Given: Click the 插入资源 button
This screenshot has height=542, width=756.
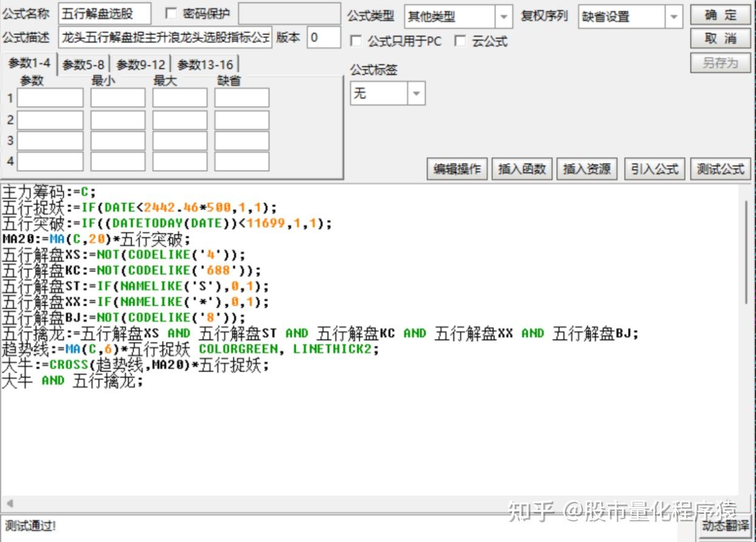Looking at the screenshot, I should (587, 169).
